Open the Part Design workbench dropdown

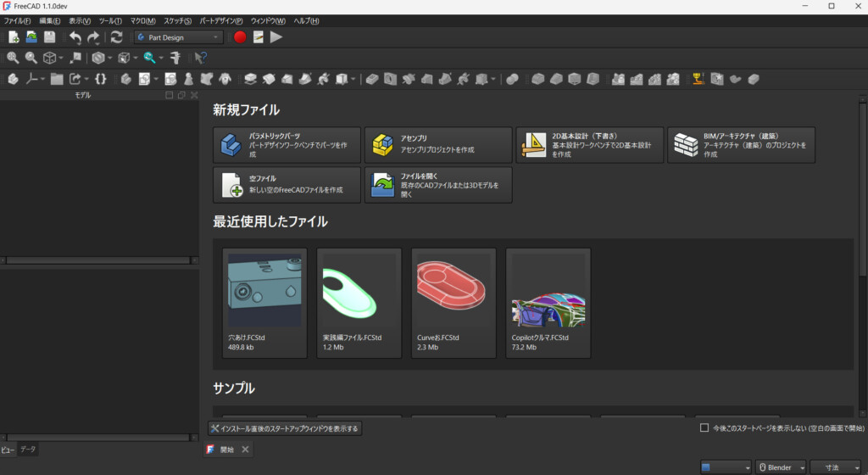click(178, 37)
